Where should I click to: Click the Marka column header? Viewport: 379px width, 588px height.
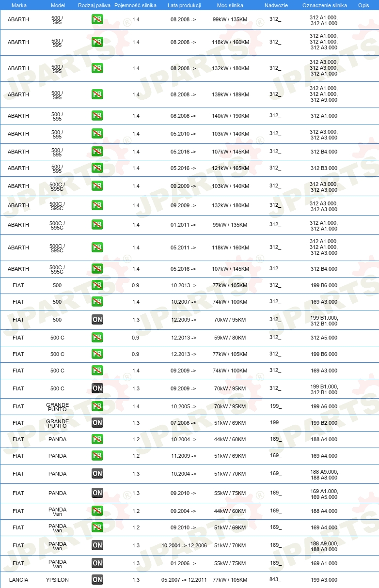pos(18,5)
